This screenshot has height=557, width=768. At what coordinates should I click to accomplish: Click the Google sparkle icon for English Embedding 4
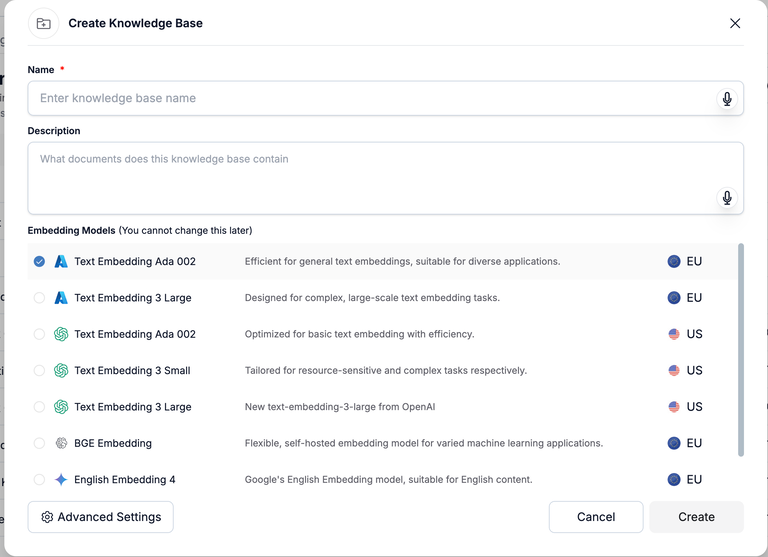tap(61, 479)
